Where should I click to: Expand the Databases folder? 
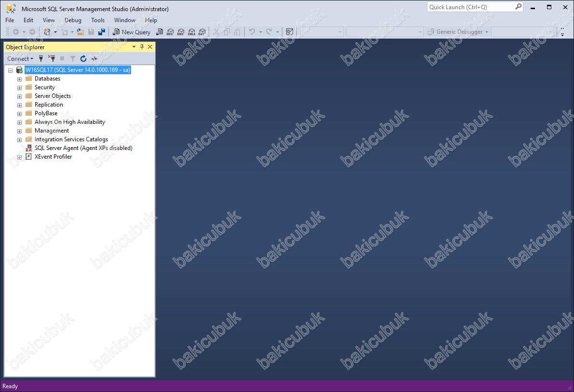(x=19, y=79)
